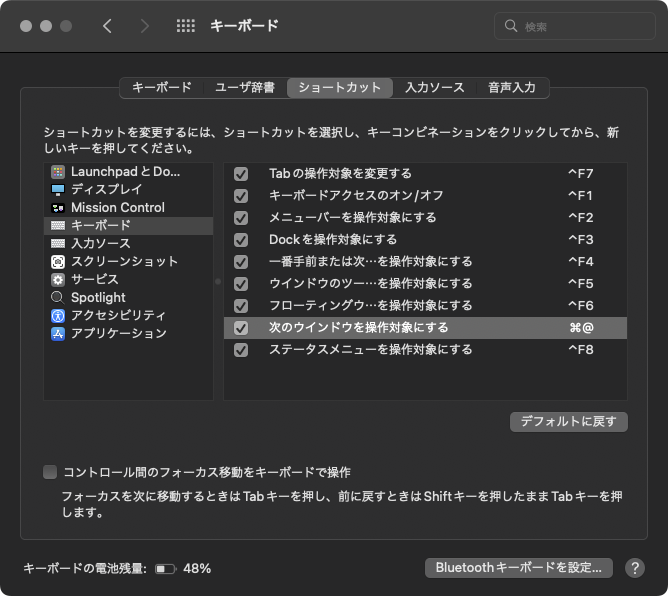Viewport: 668px width, 596px height.
Task: Click the 入力ソース keyboard icon
Action: pyautogui.click(x=58, y=244)
